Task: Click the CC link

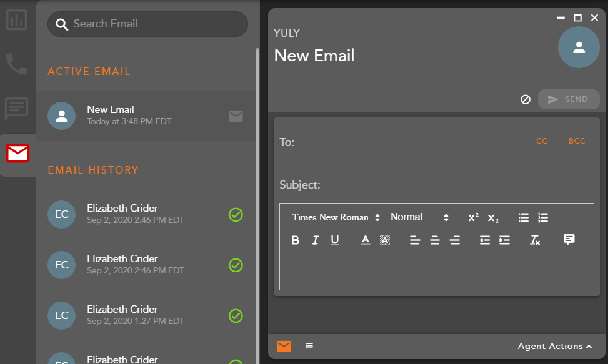Action: 542,141
